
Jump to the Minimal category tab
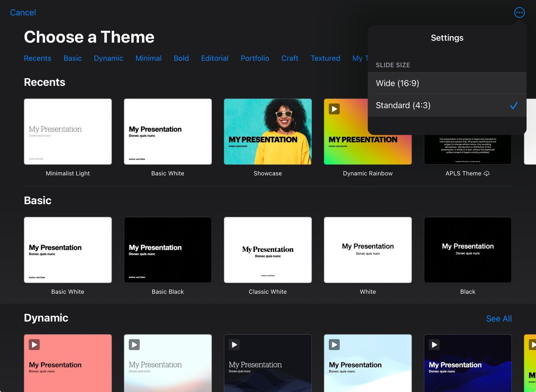[148, 58]
